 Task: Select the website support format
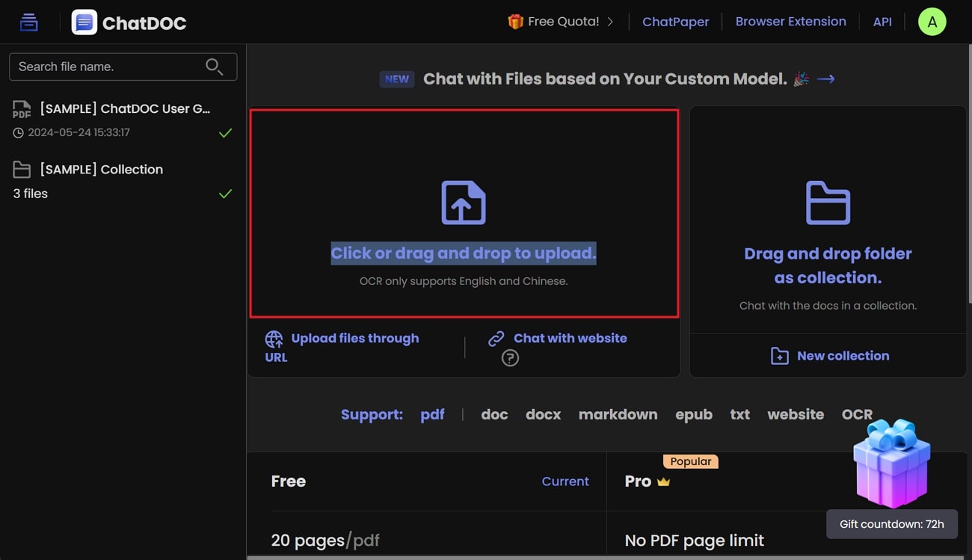pos(796,414)
